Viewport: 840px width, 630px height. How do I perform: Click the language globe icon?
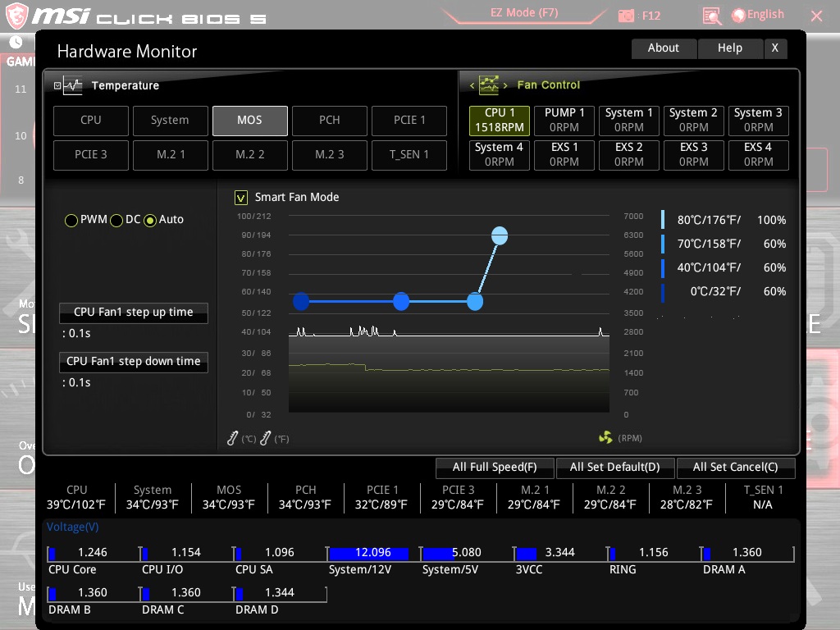tap(738, 16)
